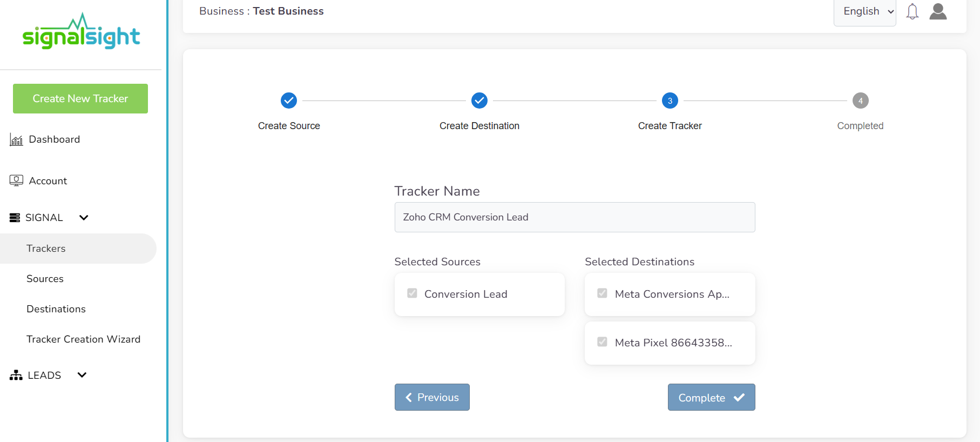Toggle the Meta Pixel 86643358... checkbox
The height and width of the screenshot is (442, 980).
click(x=603, y=342)
